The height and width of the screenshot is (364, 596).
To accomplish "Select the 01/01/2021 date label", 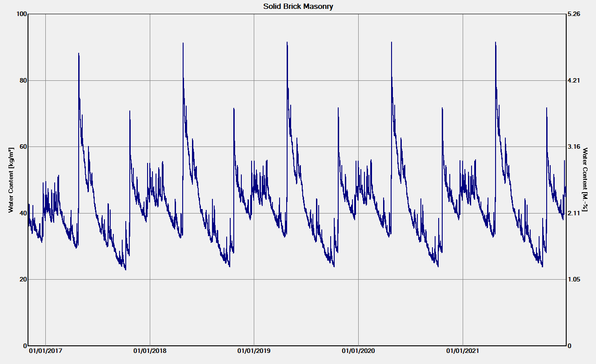I will [463, 351].
